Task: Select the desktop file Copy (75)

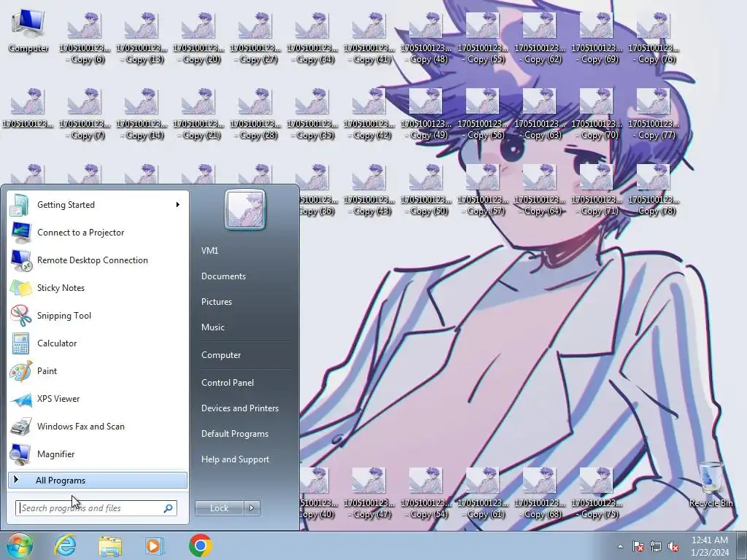Action: tap(597, 493)
